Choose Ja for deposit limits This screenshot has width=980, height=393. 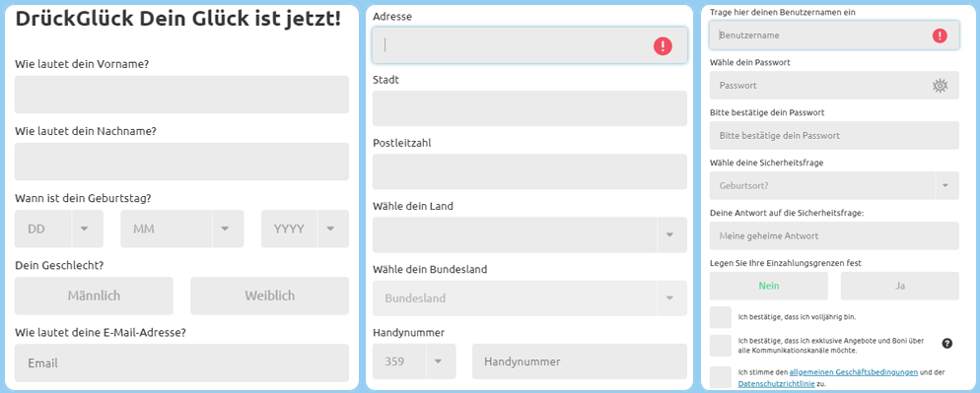click(899, 286)
